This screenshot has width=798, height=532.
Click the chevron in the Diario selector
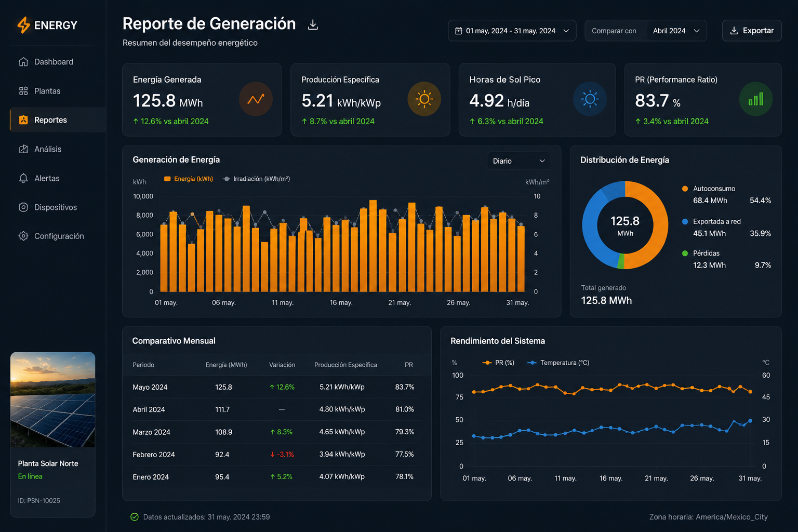coord(542,161)
